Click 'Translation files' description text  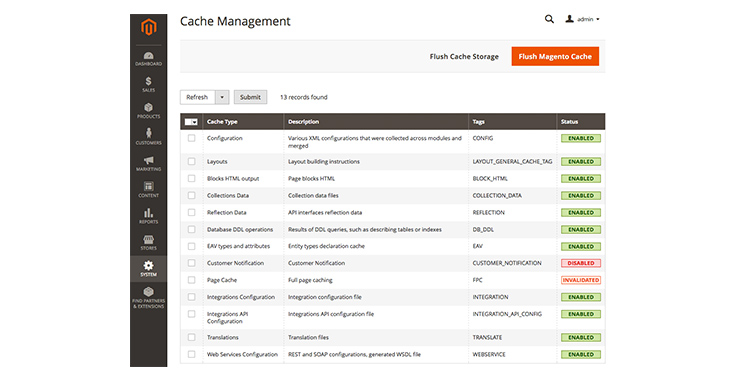(x=308, y=338)
